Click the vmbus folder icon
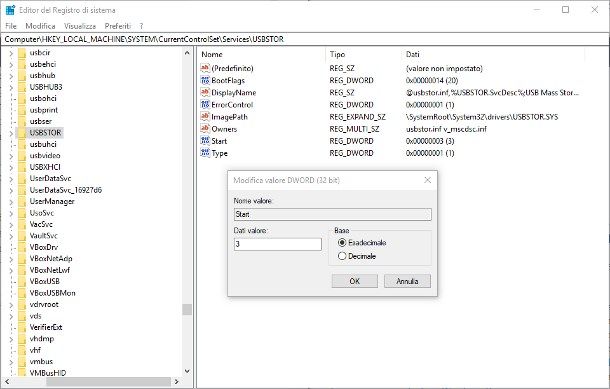The image size is (610, 389). tap(22, 361)
